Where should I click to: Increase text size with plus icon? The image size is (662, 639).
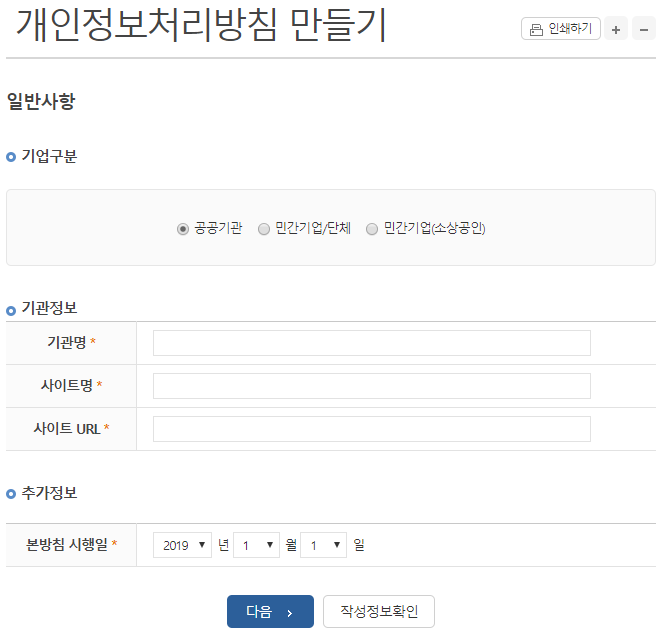point(616,29)
